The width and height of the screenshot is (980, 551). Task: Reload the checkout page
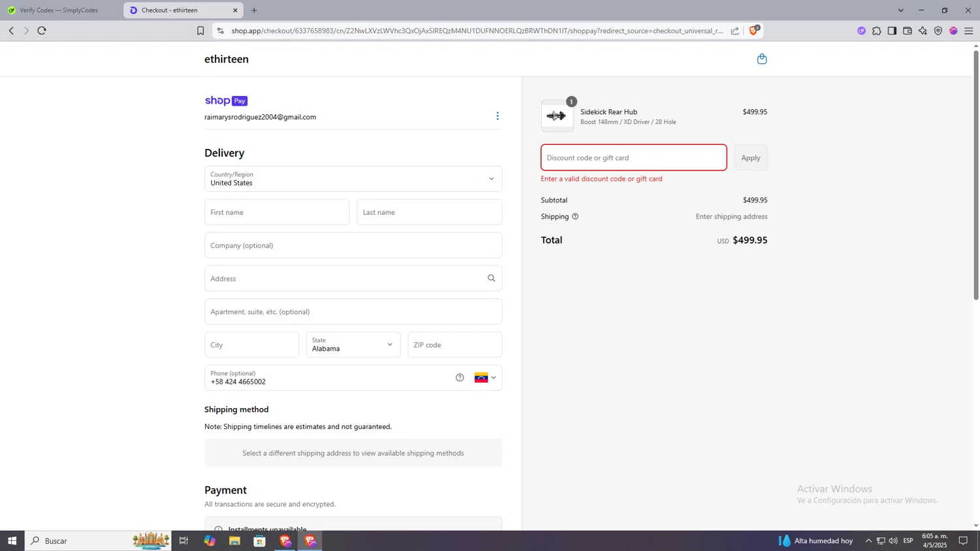pyautogui.click(x=42, y=31)
